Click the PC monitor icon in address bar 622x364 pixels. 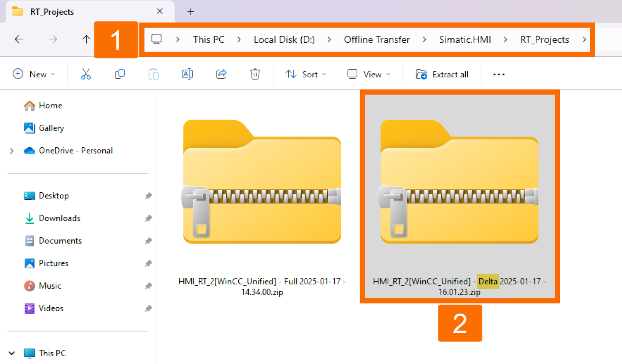156,39
